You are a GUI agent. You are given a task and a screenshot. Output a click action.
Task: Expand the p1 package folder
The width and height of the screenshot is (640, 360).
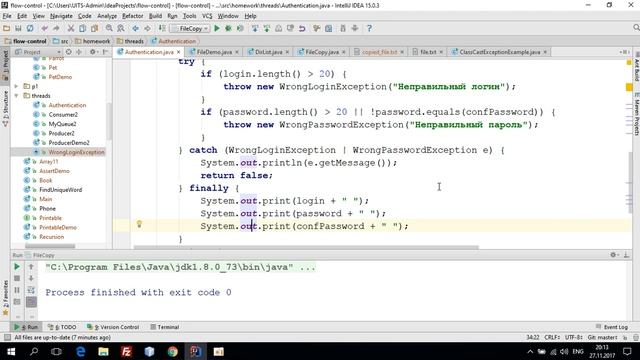coord(16,86)
